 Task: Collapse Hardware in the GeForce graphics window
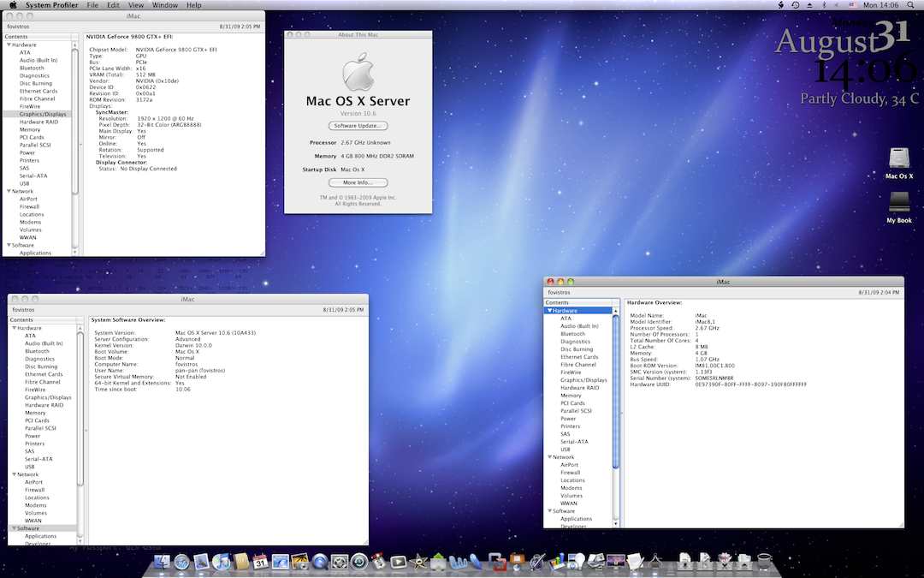[x=9, y=45]
